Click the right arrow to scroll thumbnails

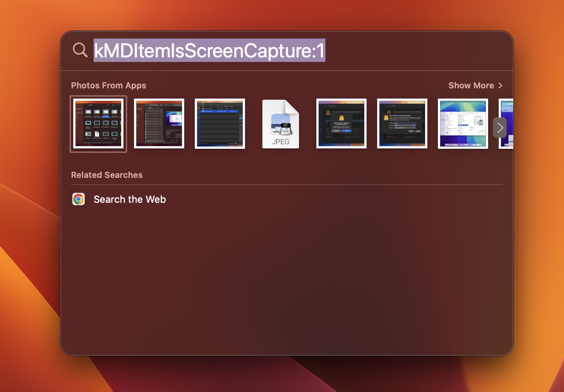[x=500, y=128]
